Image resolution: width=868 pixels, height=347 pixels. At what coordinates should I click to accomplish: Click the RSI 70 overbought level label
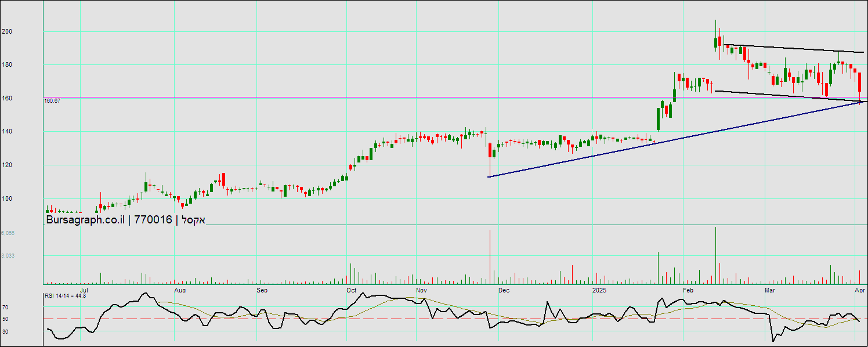[5, 307]
